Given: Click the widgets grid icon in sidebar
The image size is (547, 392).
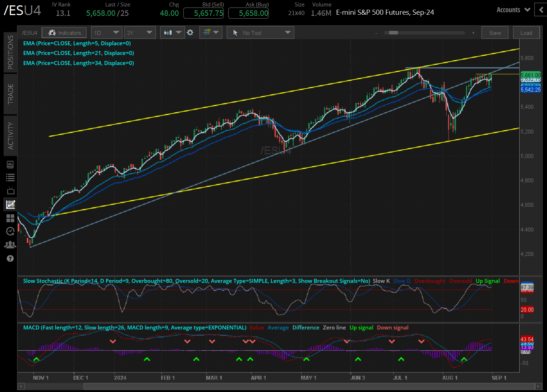Looking at the screenshot, I should [x=10, y=218].
